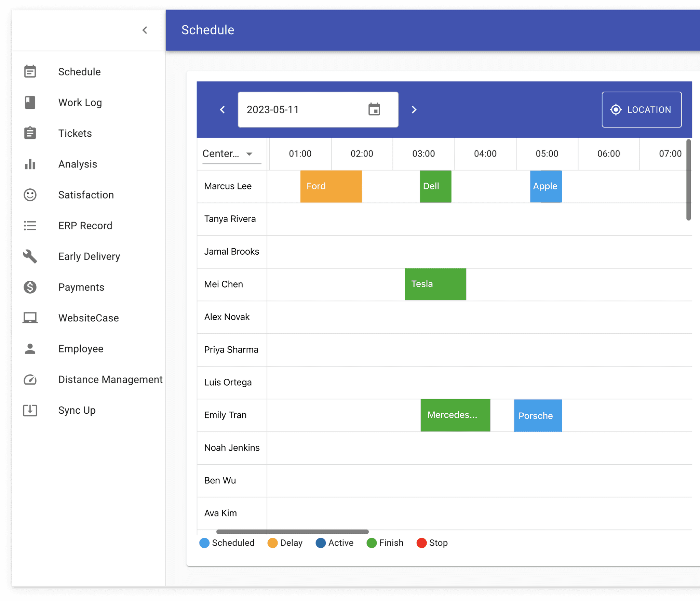Click the Work Log book icon
The width and height of the screenshot is (700, 601).
tap(30, 103)
